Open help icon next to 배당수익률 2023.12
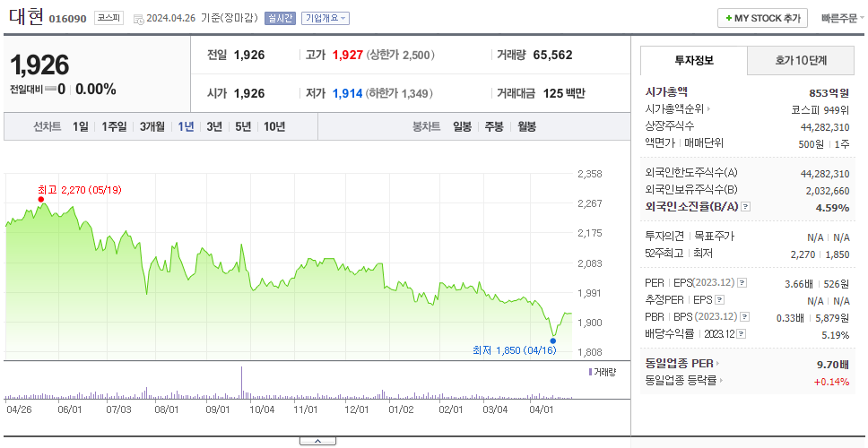This screenshot has width=868, height=448. [742, 334]
